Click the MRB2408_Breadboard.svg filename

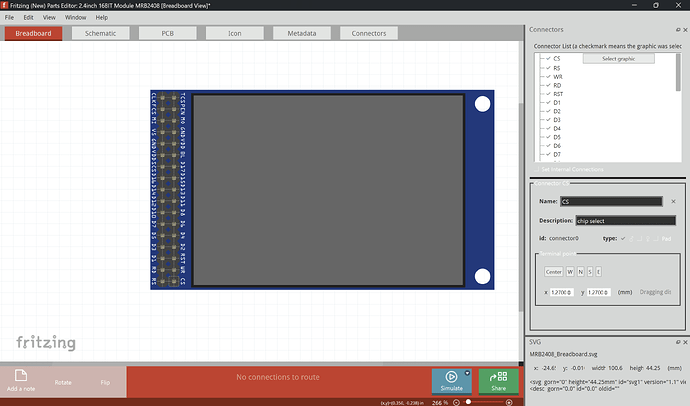tap(563, 354)
